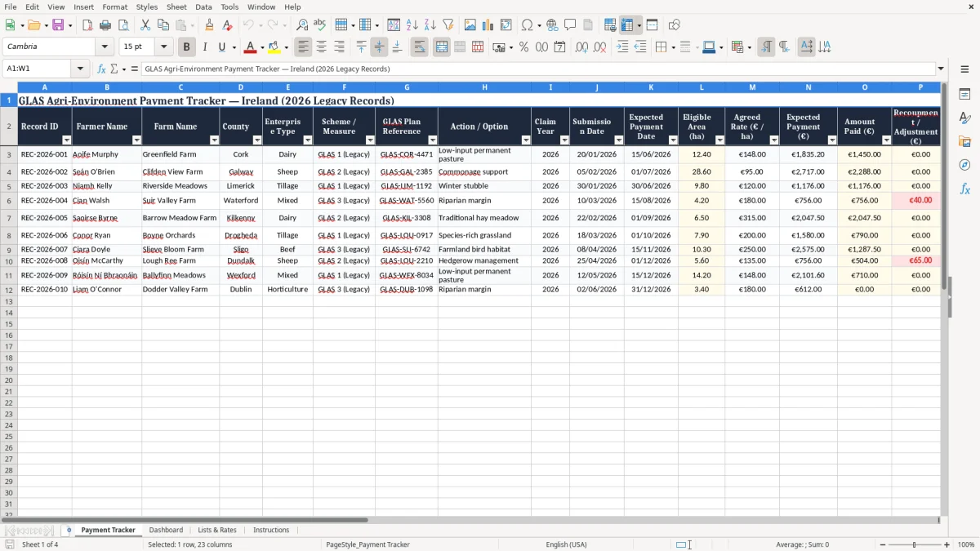Toggle Align Right

pyautogui.click(x=340, y=47)
